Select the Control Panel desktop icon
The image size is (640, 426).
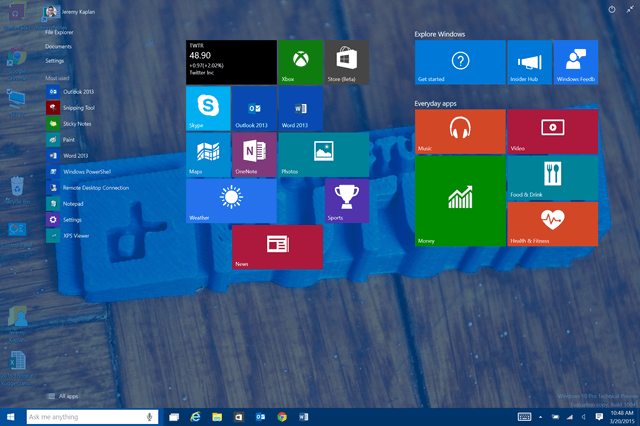click(17, 235)
